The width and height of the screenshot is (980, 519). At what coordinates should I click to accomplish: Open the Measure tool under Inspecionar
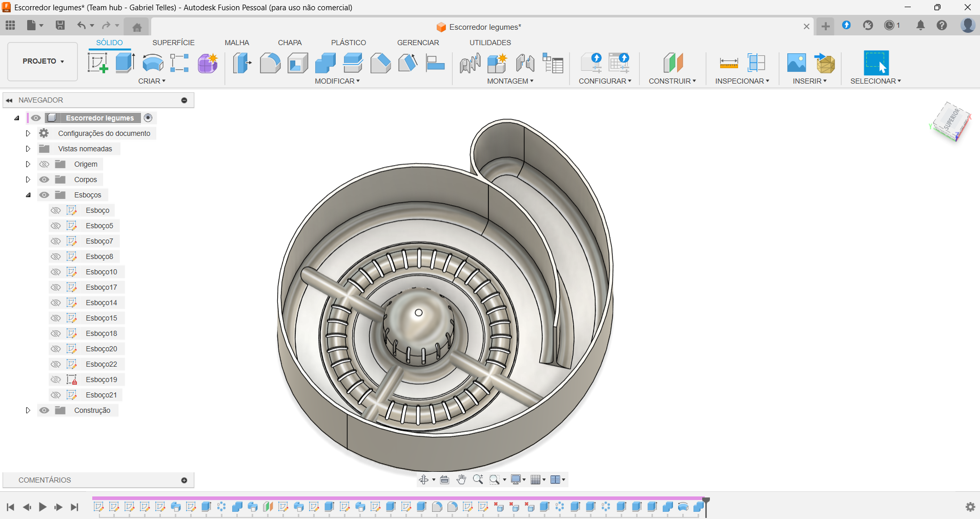tap(728, 63)
